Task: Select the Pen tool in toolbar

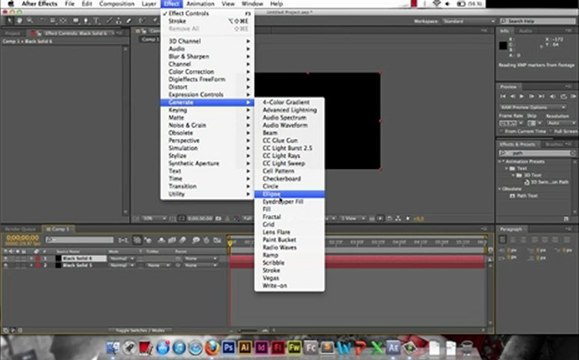Action: tap(86, 21)
